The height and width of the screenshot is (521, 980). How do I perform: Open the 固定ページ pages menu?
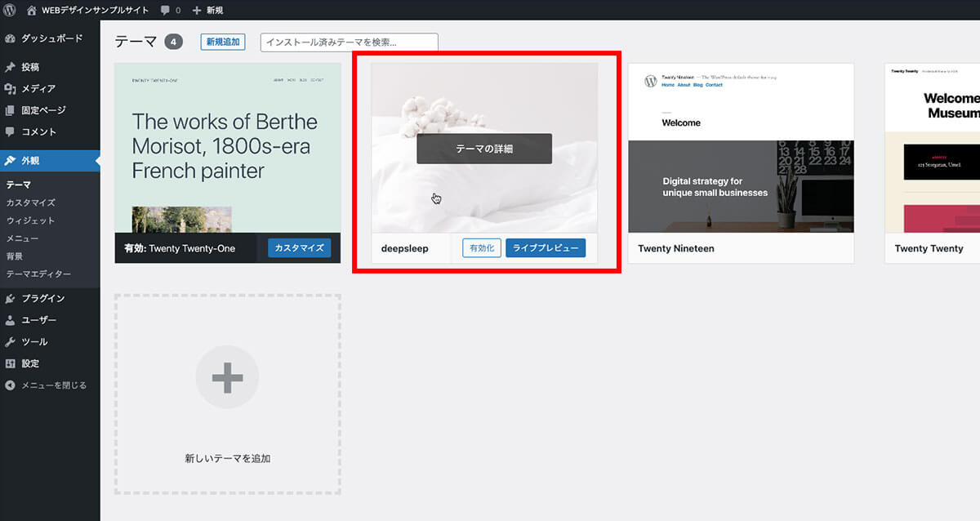tap(43, 110)
